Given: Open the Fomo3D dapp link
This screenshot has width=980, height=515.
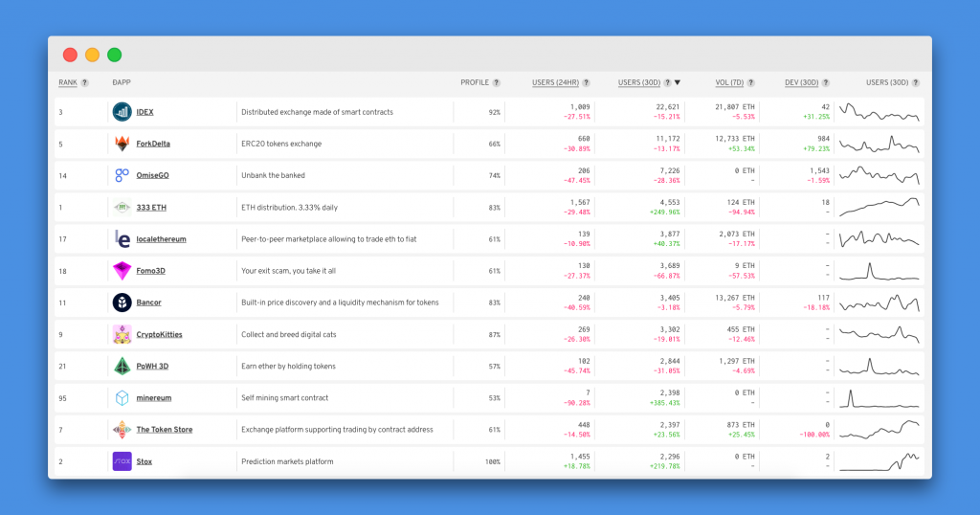Looking at the screenshot, I should [x=150, y=271].
